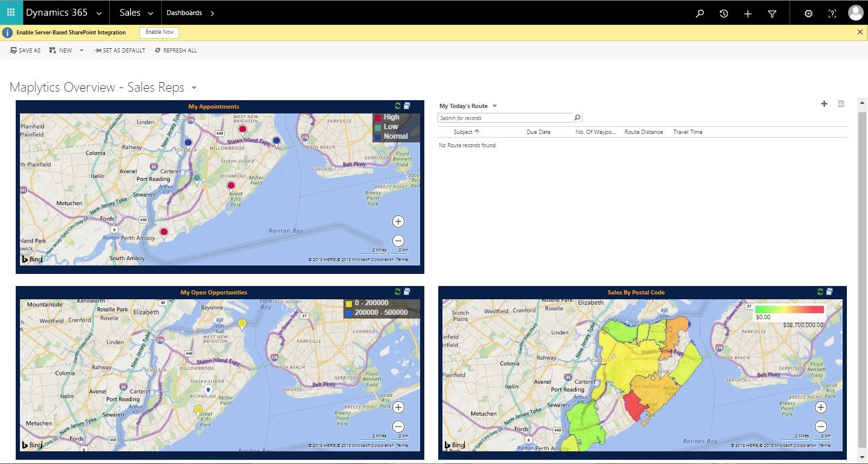Zoom in on Sales By Postal Code map
This screenshot has width=868, height=464.
(821, 407)
